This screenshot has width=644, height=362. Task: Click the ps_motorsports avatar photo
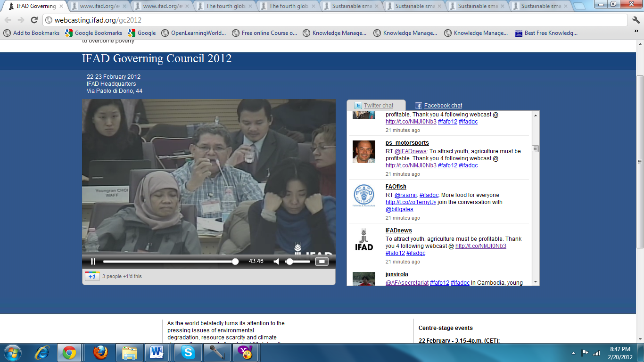364,152
